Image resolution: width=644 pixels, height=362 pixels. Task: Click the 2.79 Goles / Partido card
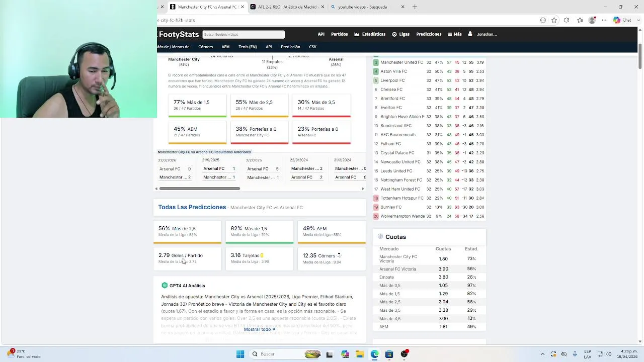(187, 258)
